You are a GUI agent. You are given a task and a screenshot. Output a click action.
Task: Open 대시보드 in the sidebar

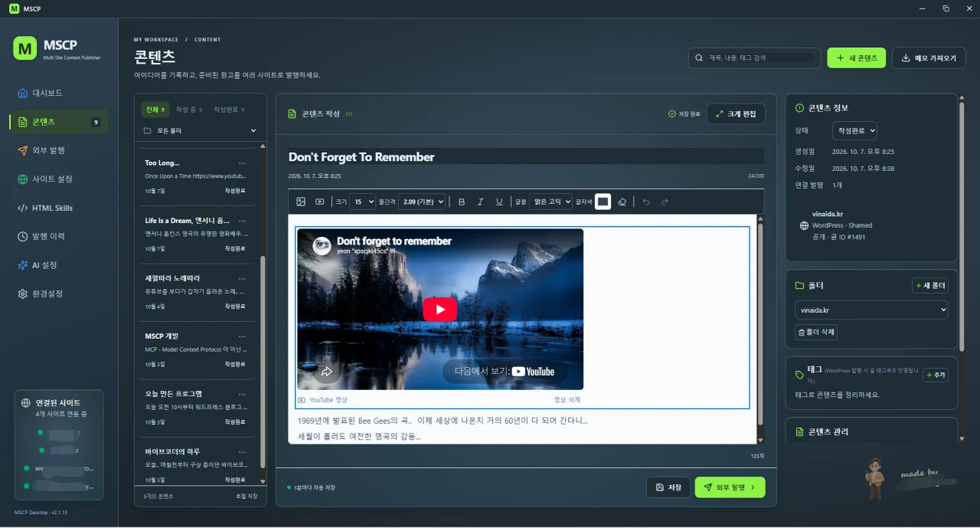pyautogui.click(x=59, y=93)
